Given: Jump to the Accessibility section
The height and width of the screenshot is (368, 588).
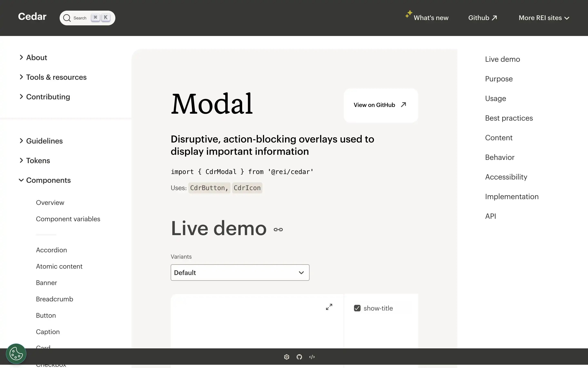Looking at the screenshot, I should (506, 177).
